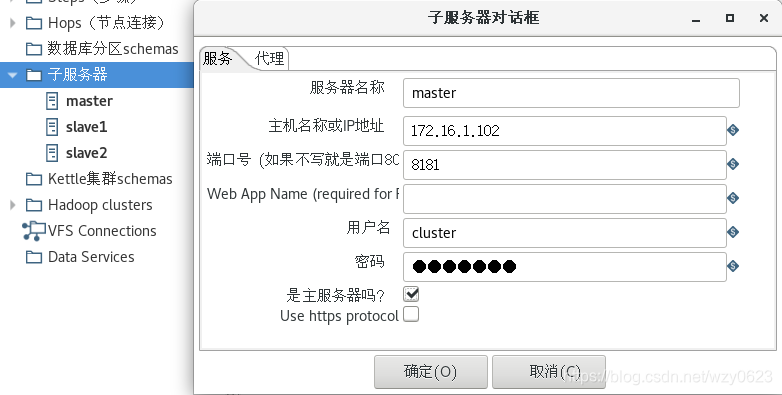Select Kettle集群schemas tree item
Screen dimensions: 782x395
pyautogui.click(x=110, y=179)
